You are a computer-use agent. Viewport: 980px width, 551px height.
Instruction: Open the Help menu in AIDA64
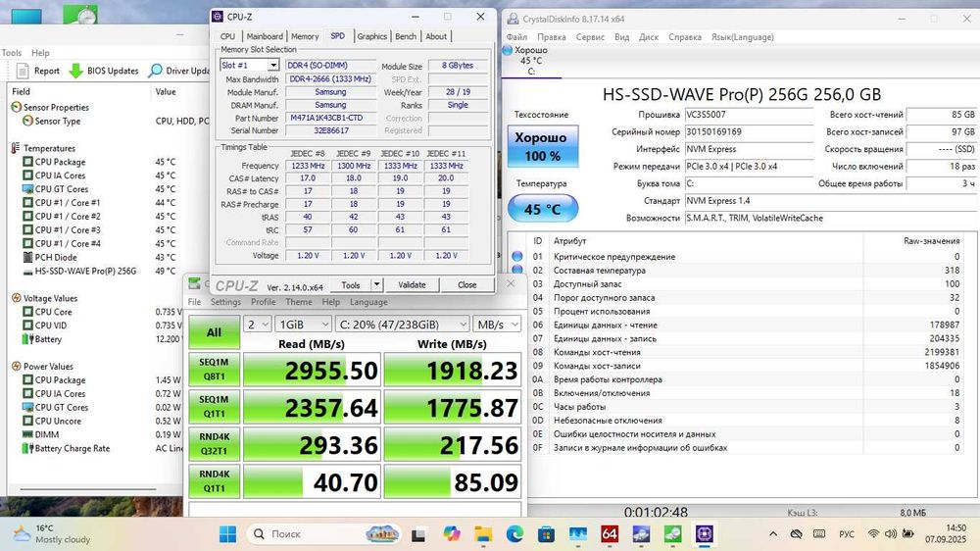coord(40,53)
